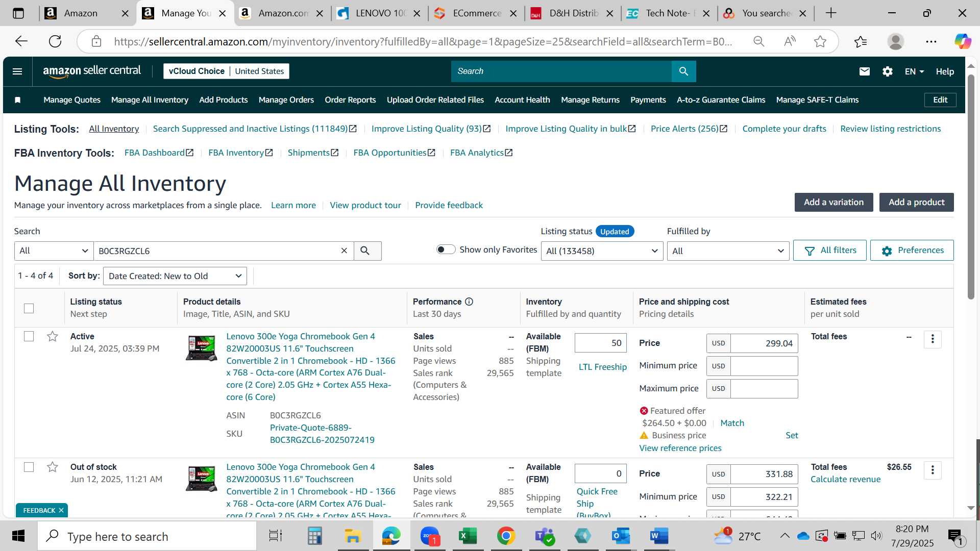980x551 pixels.
Task: Add page to favorites star in address bar
Action: pos(820,41)
